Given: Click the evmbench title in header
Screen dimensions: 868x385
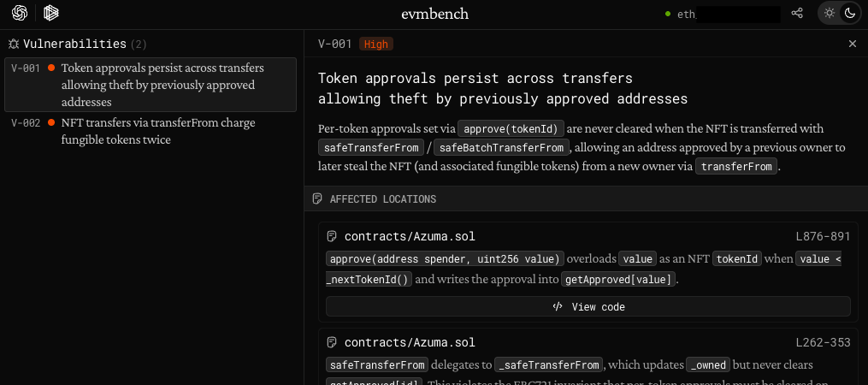Looking at the screenshot, I should tap(434, 14).
